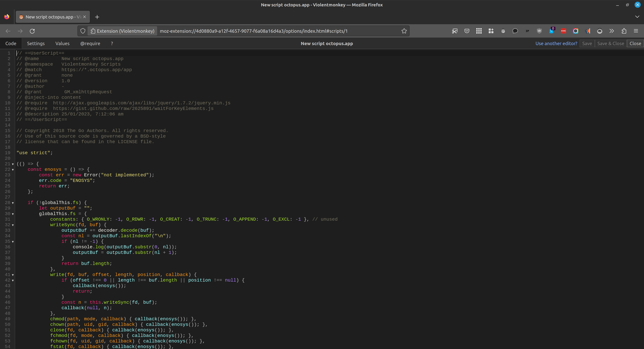
Task: Click the speech bubble extension icon
Action: (515, 31)
